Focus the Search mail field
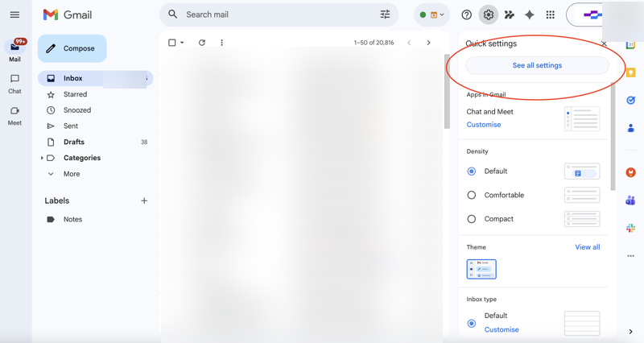Image resolution: width=644 pixels, height=343 pixels. click(279, 14)
